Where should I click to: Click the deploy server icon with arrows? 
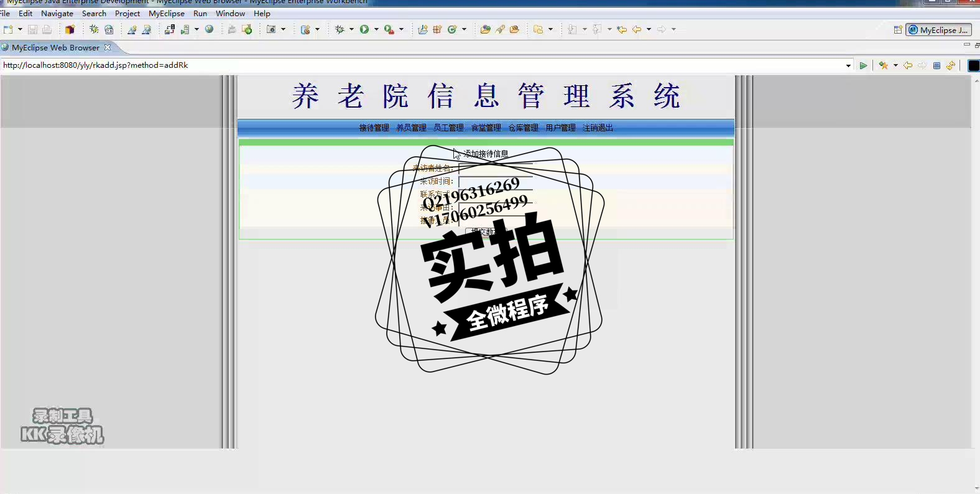[170, 29]
